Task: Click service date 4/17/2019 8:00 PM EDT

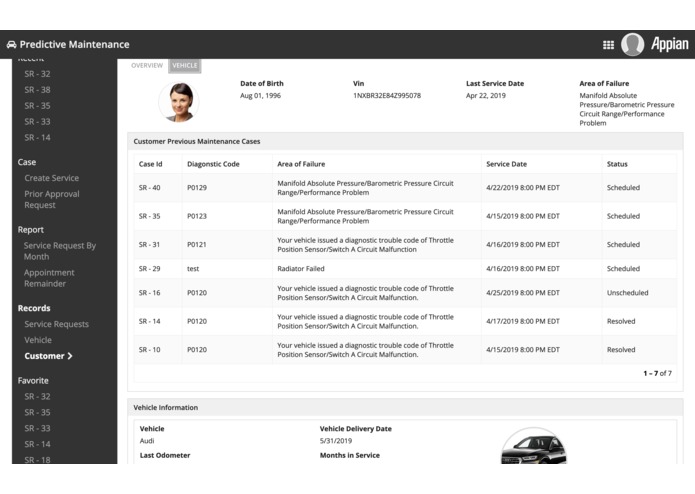Action: click(523, 322)
